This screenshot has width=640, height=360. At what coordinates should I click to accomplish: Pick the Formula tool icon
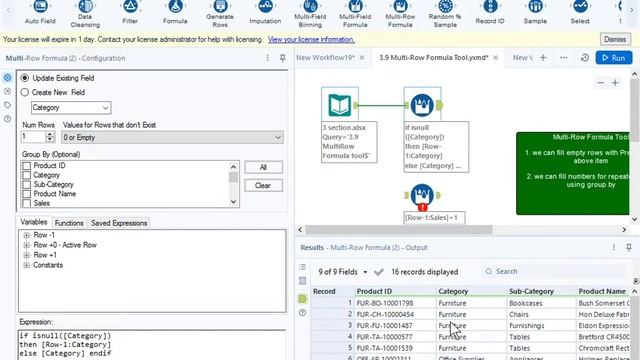(175, 7)
